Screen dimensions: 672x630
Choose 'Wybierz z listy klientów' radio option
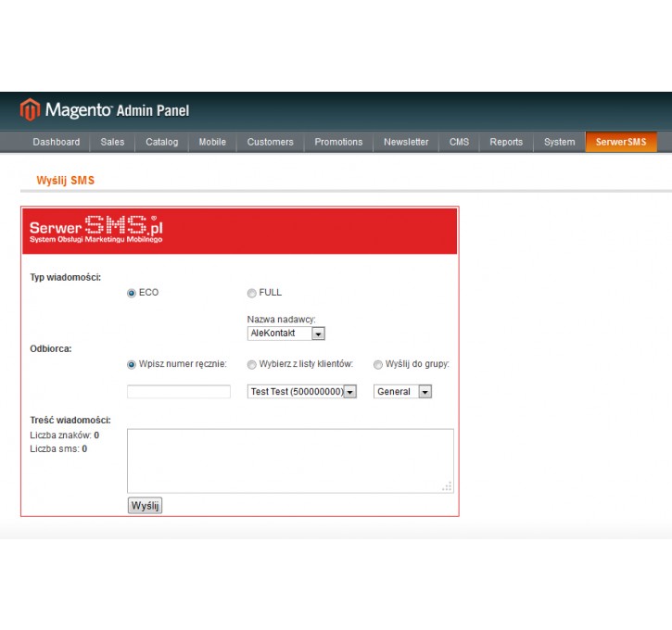[251, 365]
